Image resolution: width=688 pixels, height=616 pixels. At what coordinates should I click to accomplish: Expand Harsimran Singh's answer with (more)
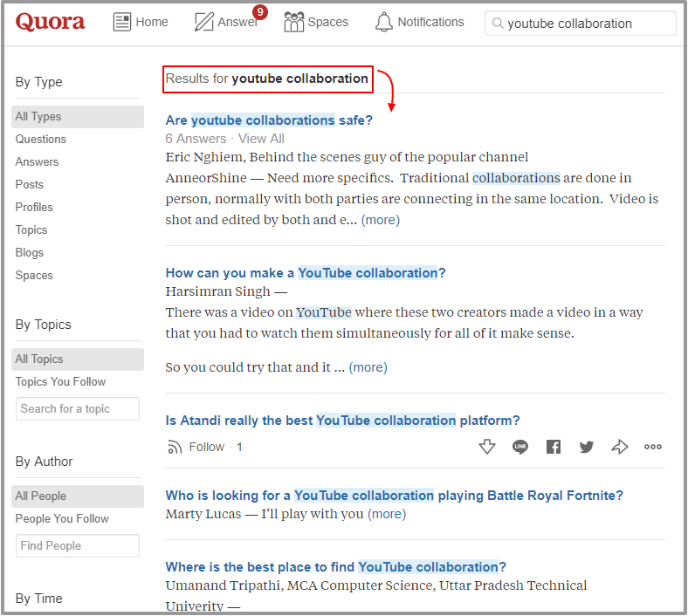click(x=368, y=367)
